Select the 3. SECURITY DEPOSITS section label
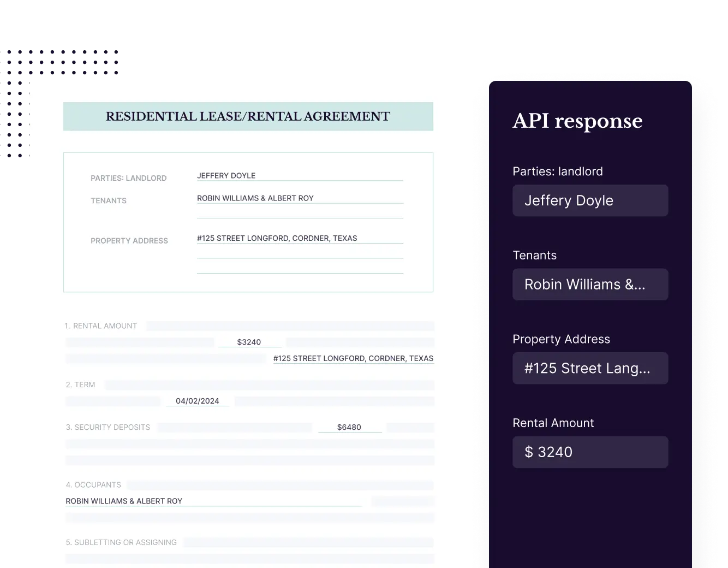Viewport: 728px width, 568px height. coord(108,427)
